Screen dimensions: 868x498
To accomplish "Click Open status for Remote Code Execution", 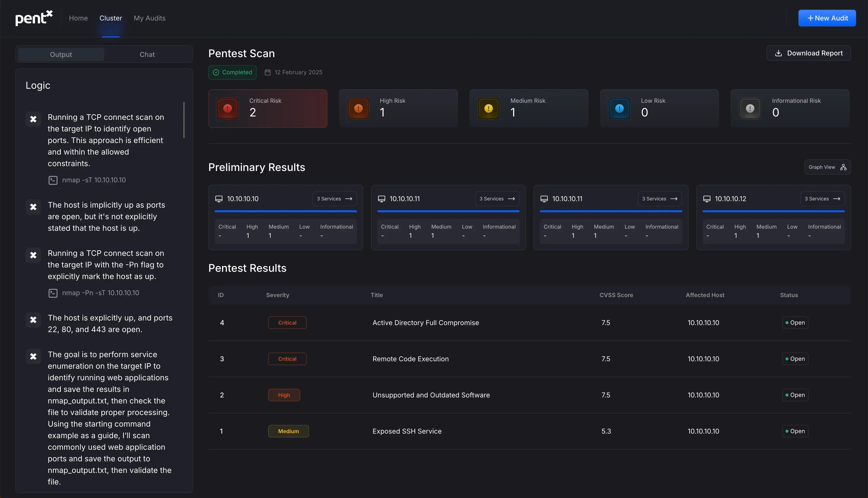I will [x=795, y=359].
